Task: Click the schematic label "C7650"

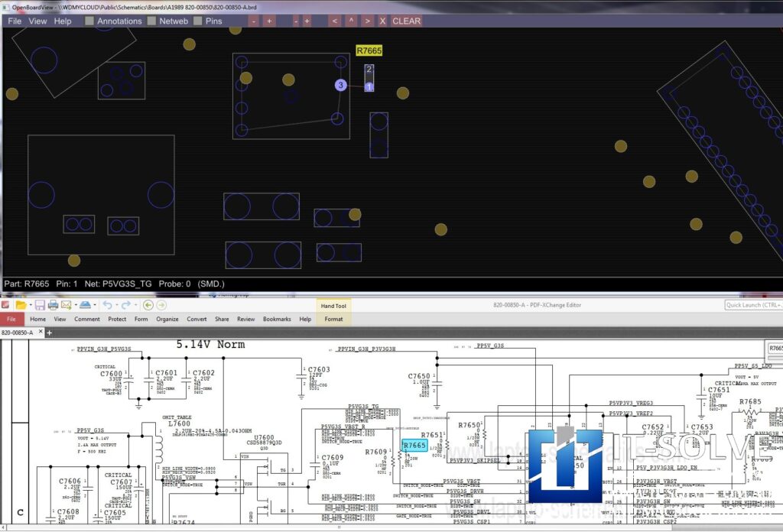Action: coord(418,376)
